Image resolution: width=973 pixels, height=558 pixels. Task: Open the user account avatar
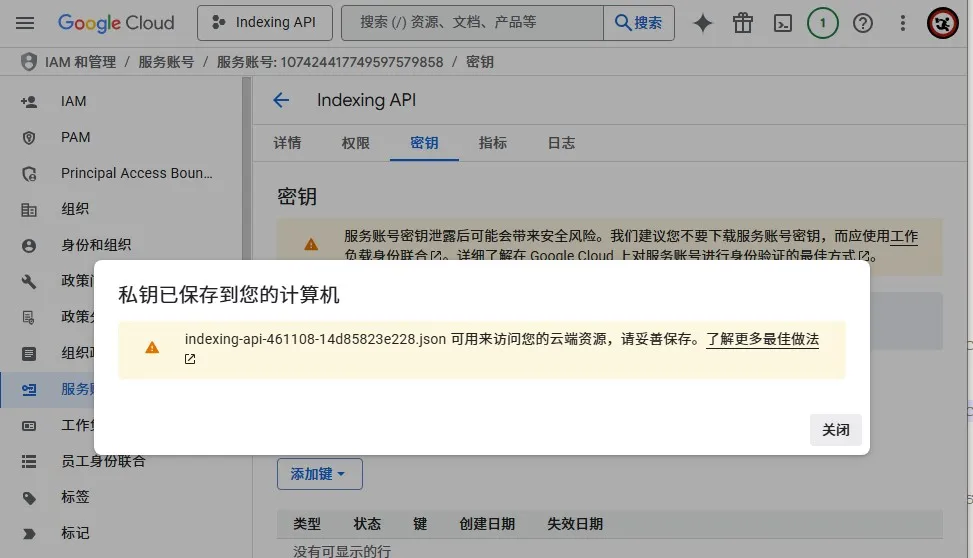click(943, 23)
